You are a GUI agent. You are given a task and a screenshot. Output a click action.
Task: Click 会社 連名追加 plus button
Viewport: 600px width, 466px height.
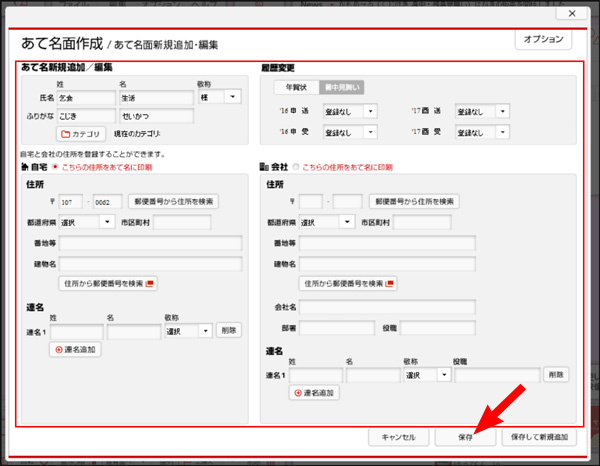pyautogui.click(x=314, y=393)
